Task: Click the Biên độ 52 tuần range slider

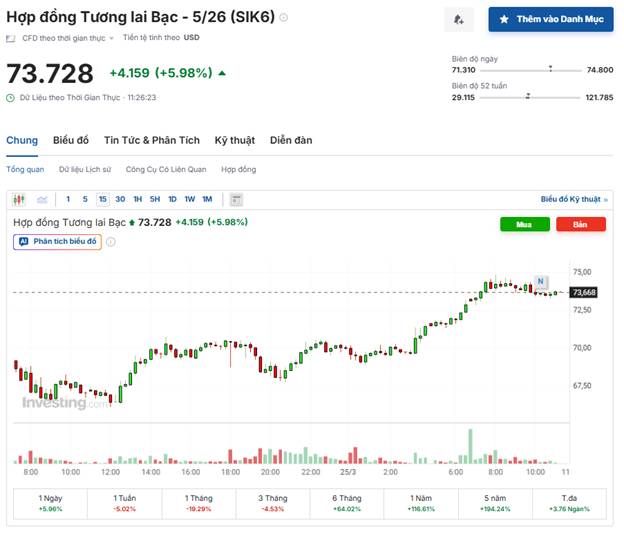Action: [530, 97]
